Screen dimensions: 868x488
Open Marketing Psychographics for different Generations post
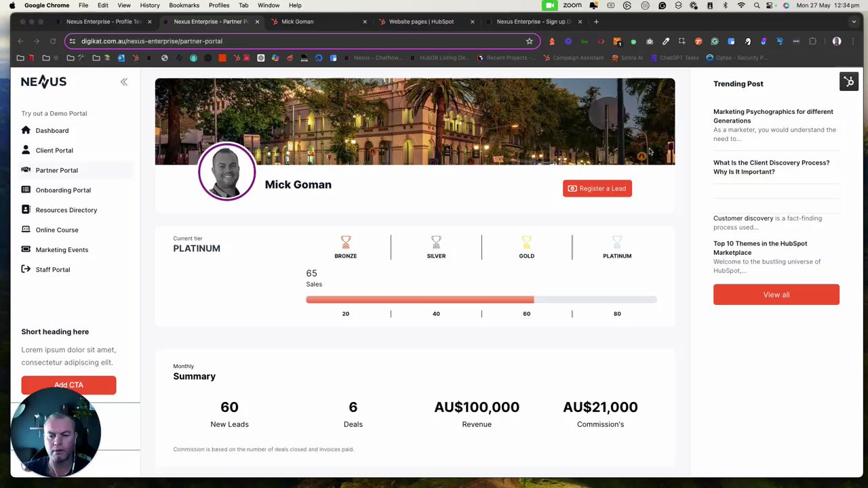pos(773,116)
